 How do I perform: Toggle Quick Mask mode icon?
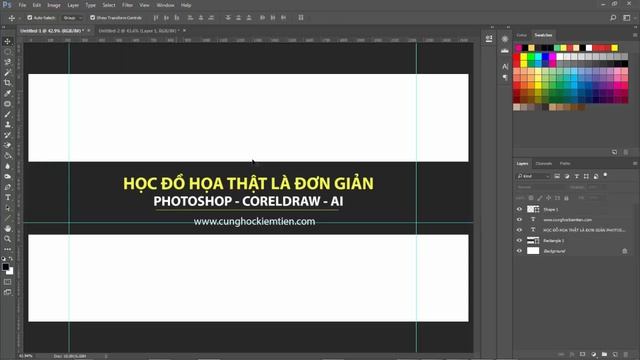click(7, 282)
